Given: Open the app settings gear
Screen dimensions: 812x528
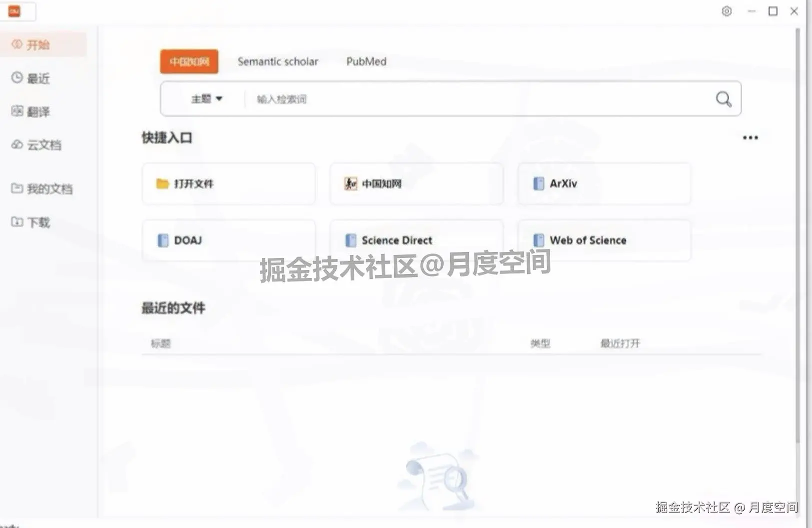Looking at the screenshot, I should [x=726, y=11].
